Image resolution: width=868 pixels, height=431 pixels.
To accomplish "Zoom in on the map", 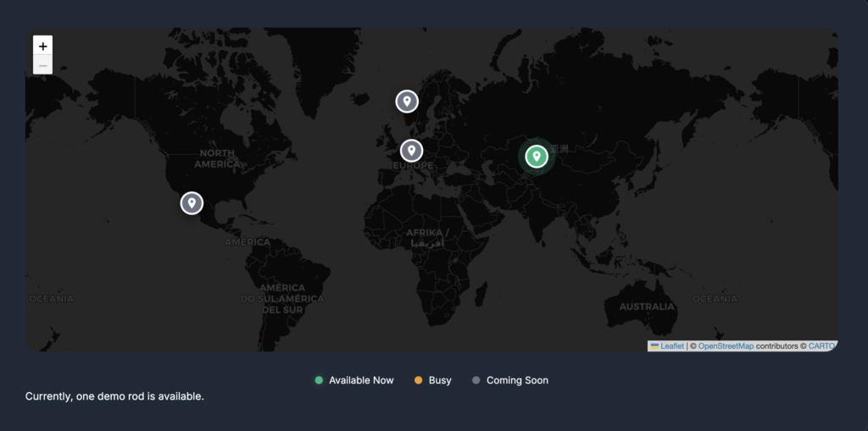I will point(43,46).
